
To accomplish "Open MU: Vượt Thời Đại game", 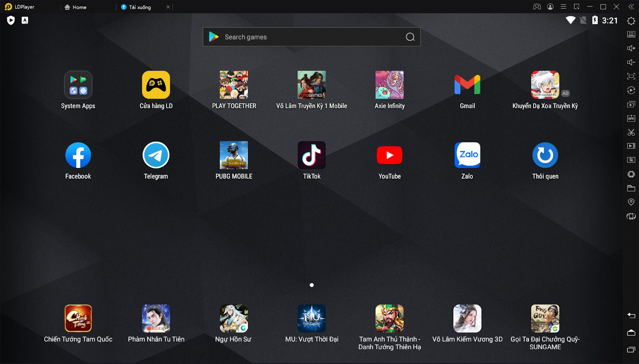I will [312, 318].
